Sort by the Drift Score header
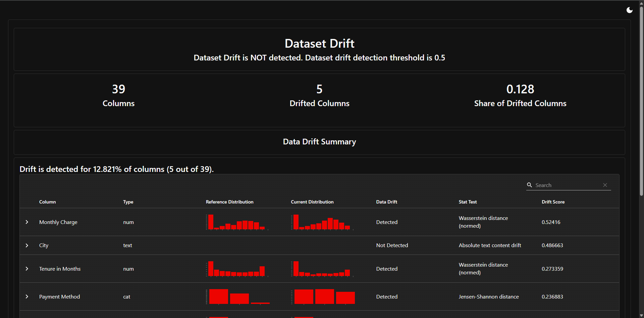Image resolution: width=644 pixels, height=318 pixels. [553, 202]
